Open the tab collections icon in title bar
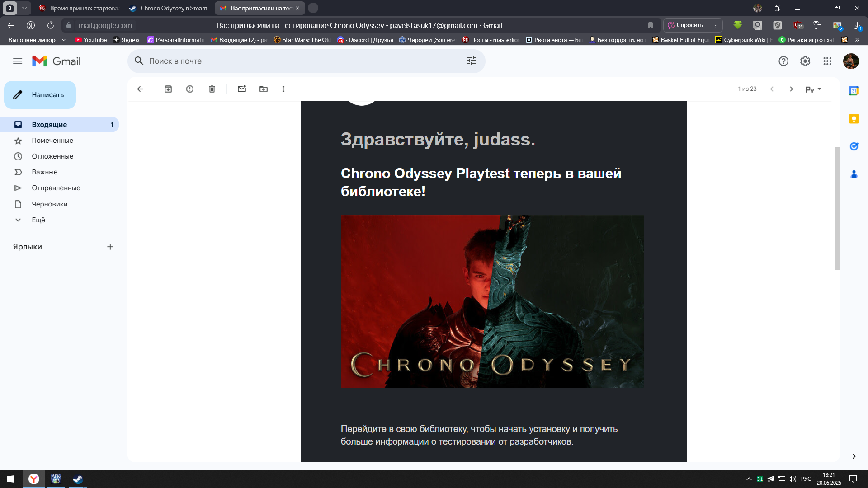Viewport: 868px width, 488px height. [x=778, y=8]
